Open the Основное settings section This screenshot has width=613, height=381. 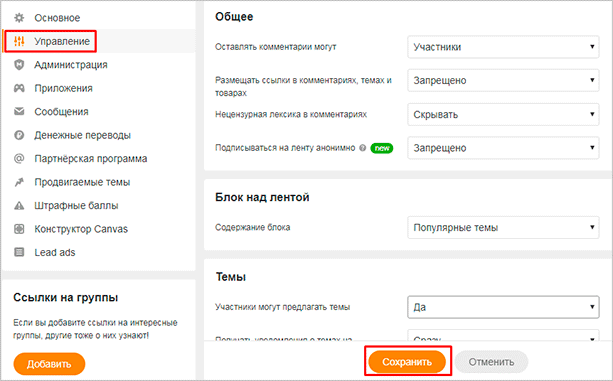point(57,18)
